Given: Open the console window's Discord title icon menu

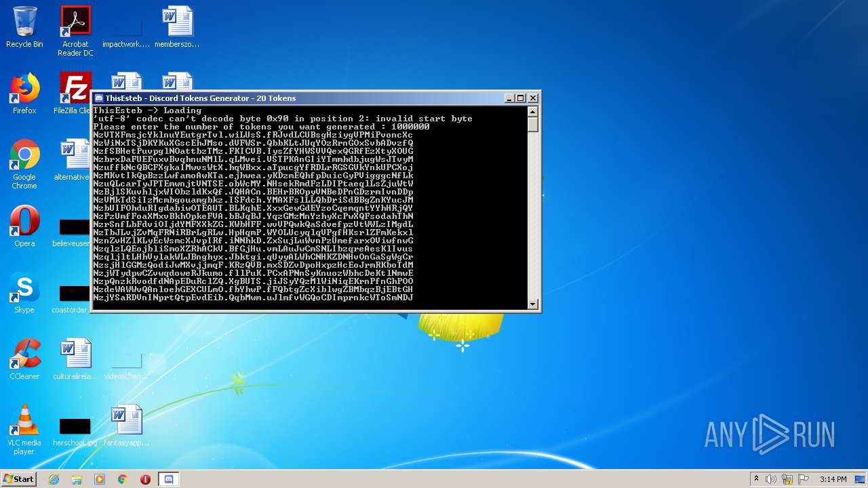Looking at the screenshot, I should pyautogui.click(x=99, y=98).
